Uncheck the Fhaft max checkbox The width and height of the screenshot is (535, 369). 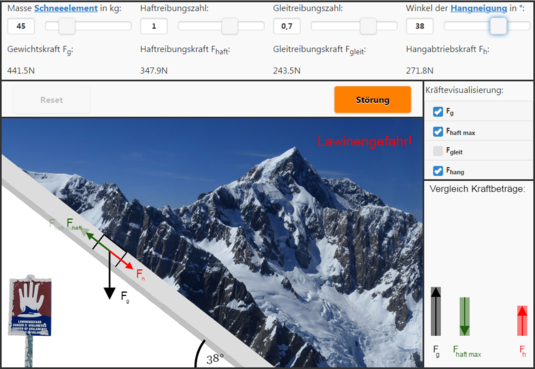[x=438, y=131]
